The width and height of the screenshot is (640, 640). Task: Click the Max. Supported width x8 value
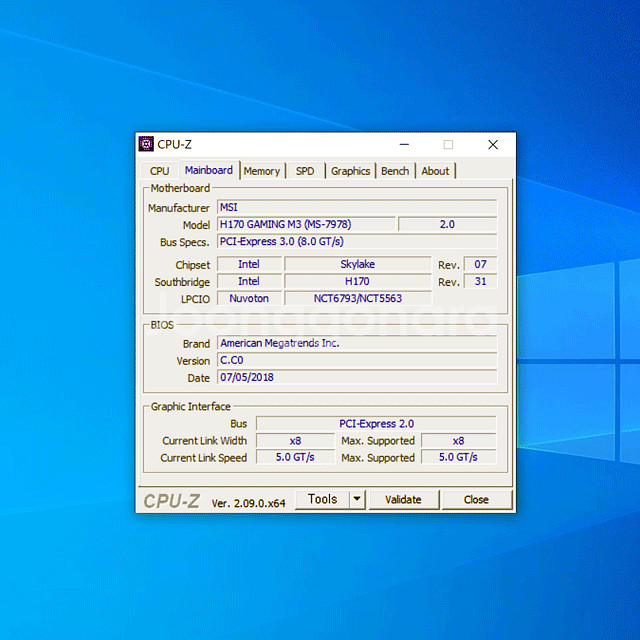click(x=458, y=441)
